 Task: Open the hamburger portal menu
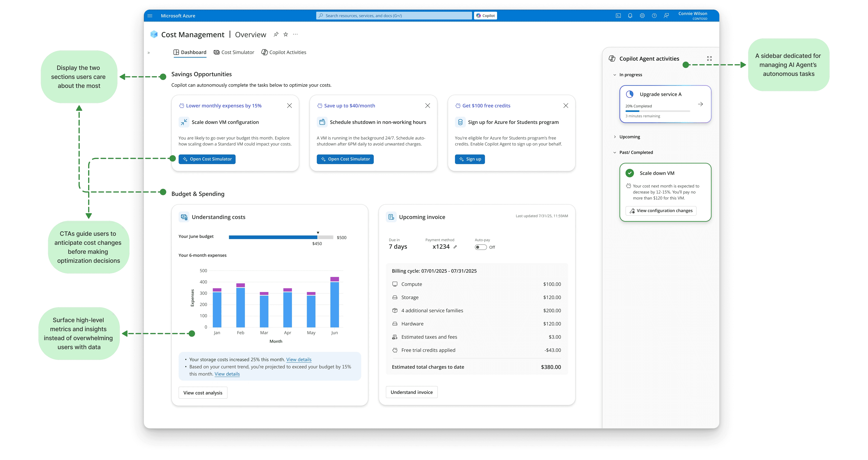(x=150, y=16)
